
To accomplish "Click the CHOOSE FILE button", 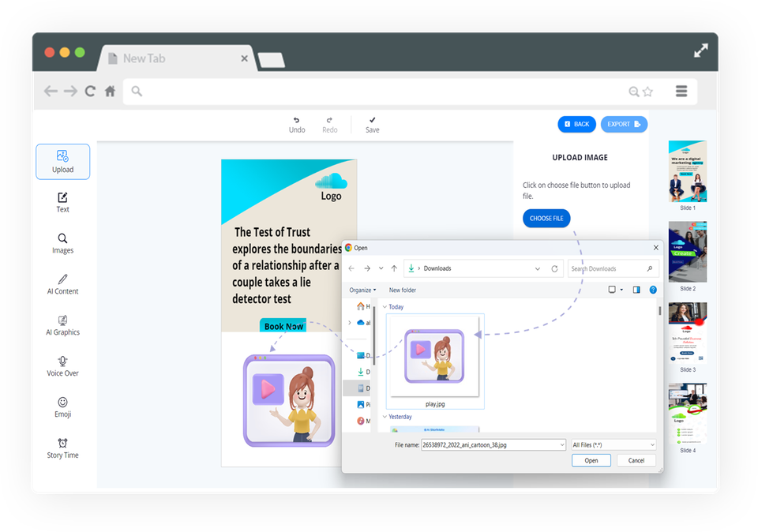I will [546, 219].
